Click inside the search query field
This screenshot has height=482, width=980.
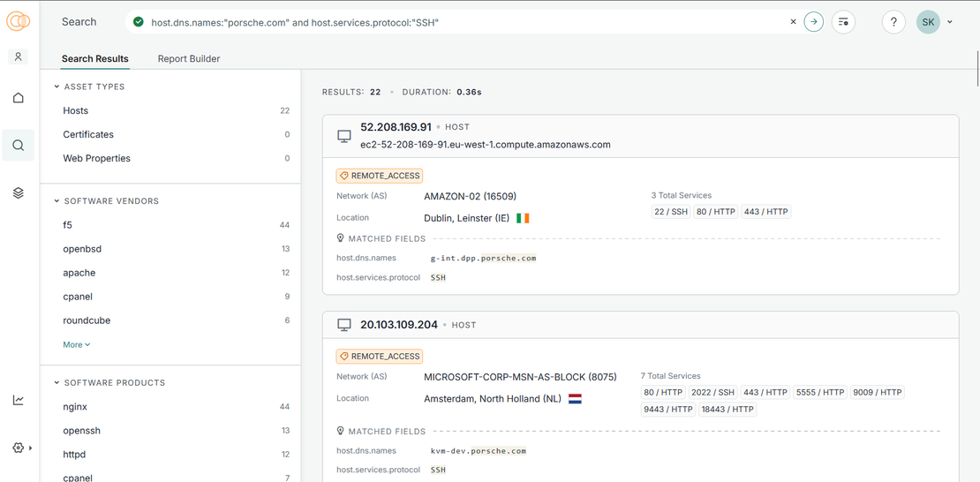(459, 22)
